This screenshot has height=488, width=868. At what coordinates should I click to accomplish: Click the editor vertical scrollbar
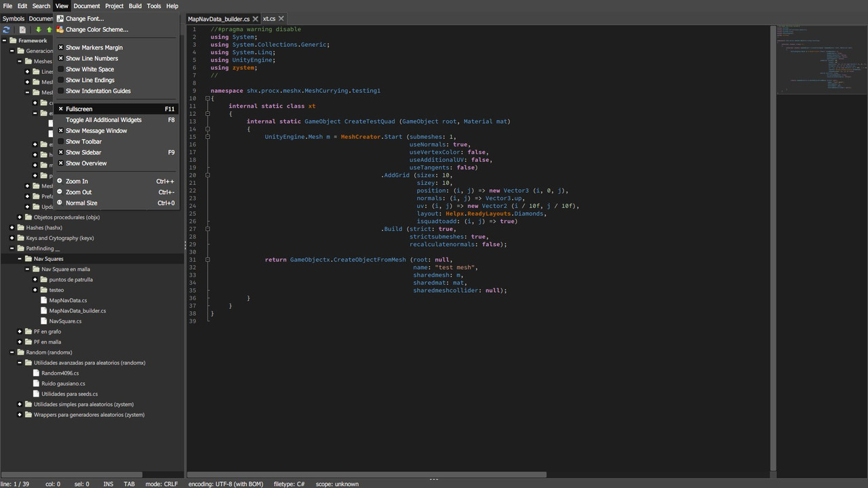pos(773,247)
